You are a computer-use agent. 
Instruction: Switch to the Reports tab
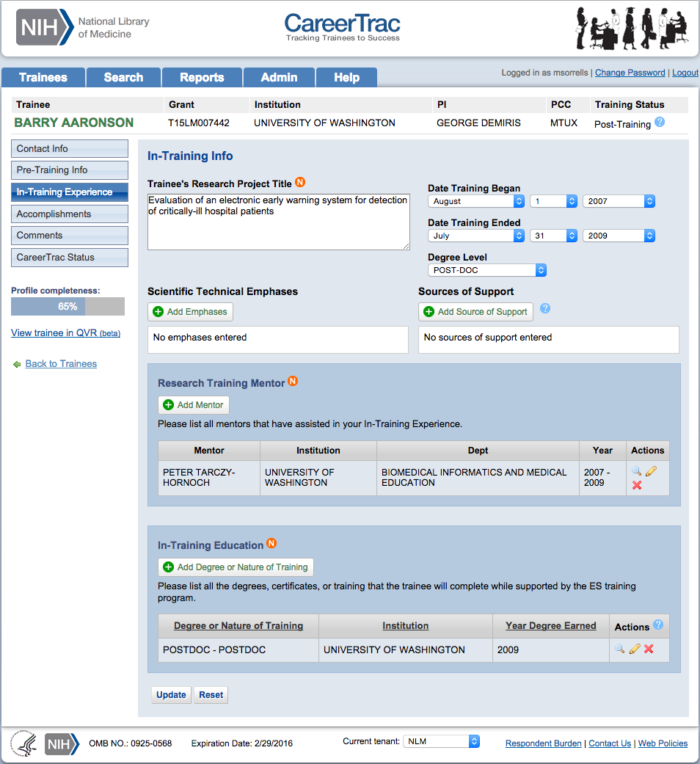(202, 78)
